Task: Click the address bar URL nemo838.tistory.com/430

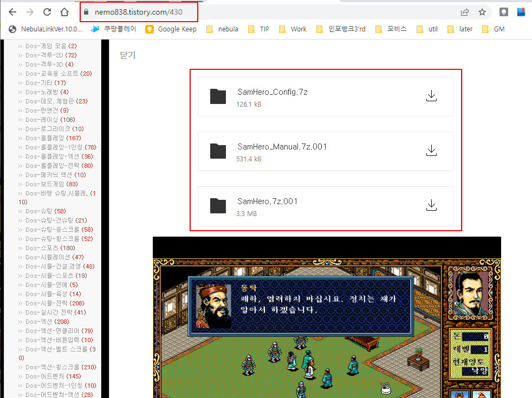Action: pyautogui.click(x=139, y=12)
